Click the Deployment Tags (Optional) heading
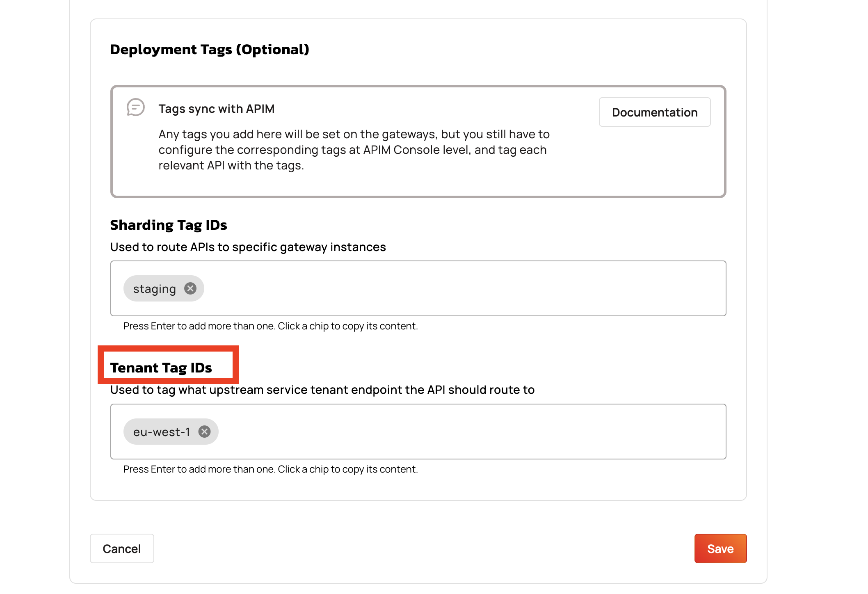The height and width of the screenshot is (594, 868). pos(210,50)
